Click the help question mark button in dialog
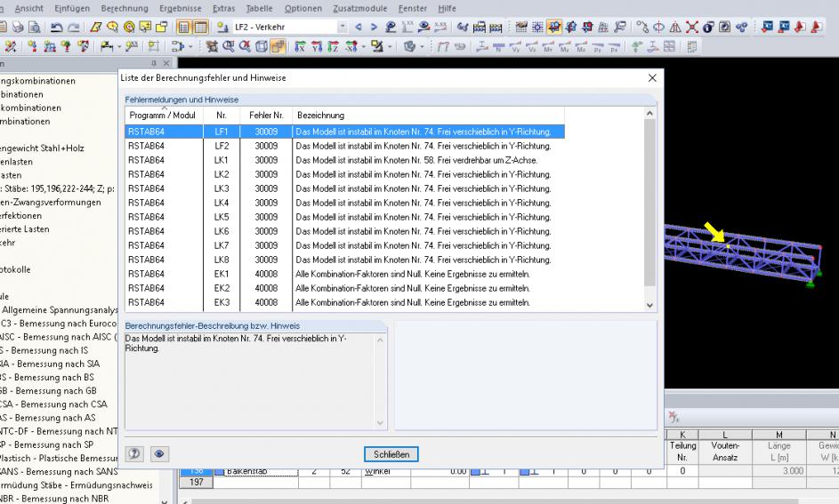Viewport: 839px width, 504px height. (x=133, y=453)
